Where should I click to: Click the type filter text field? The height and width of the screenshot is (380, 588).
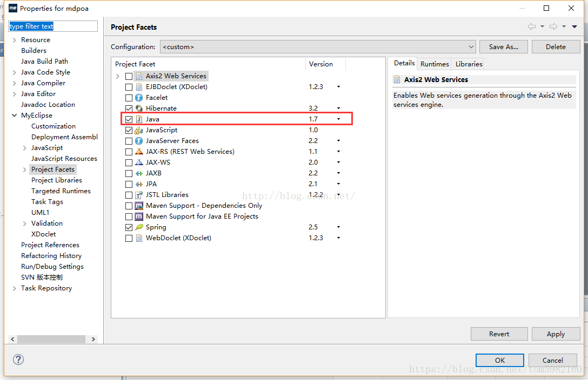point(53,26)
